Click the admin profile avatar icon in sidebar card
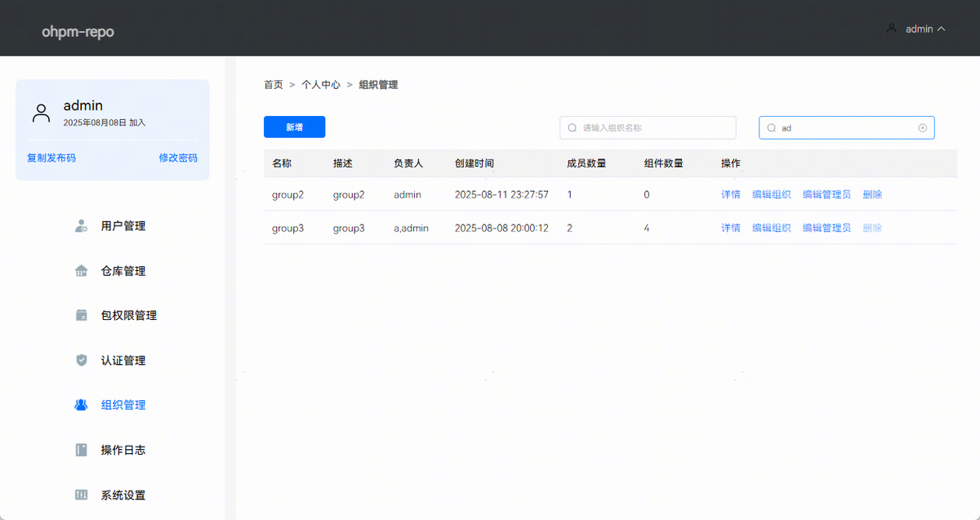980x520 pixels. (x=41, y=113)
